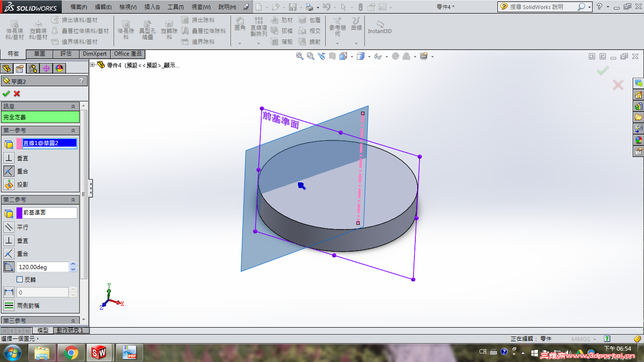Image resolution: width=644 pixels, height=362 pixels.
Task: Open the Appearances task pane color ball
Action: pos(639,140)
